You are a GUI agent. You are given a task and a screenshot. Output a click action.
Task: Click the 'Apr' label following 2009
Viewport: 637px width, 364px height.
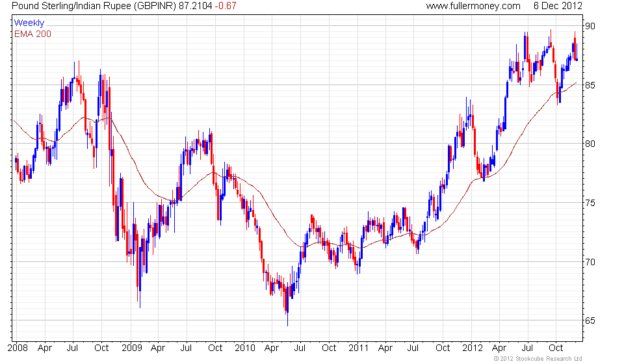tap(158, 348)
